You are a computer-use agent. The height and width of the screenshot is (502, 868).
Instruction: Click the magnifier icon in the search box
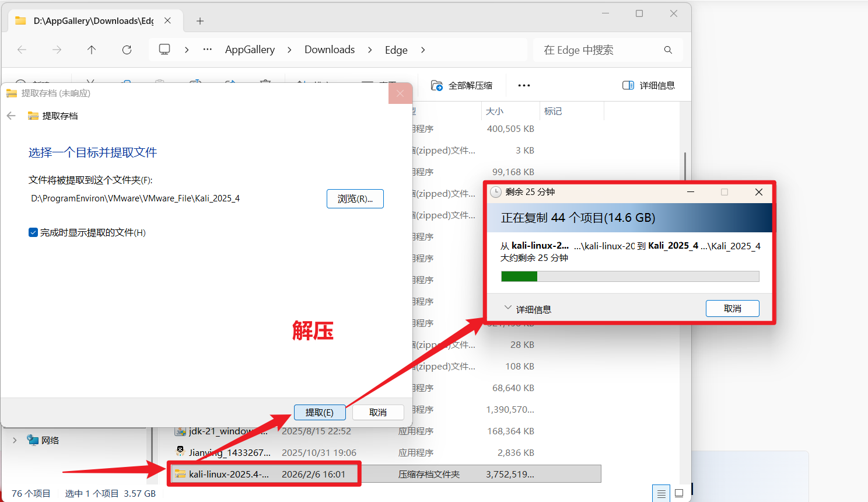668,50
